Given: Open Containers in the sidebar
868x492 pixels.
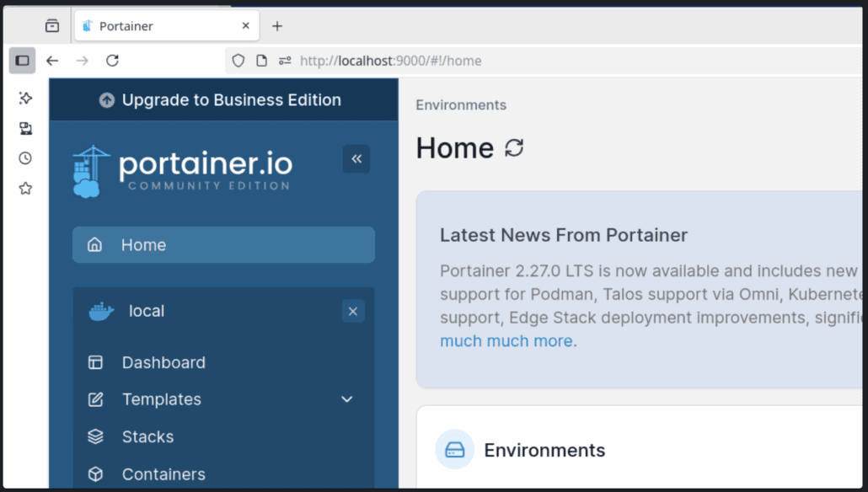Looking at the screenshot, I should click(223, 474).
